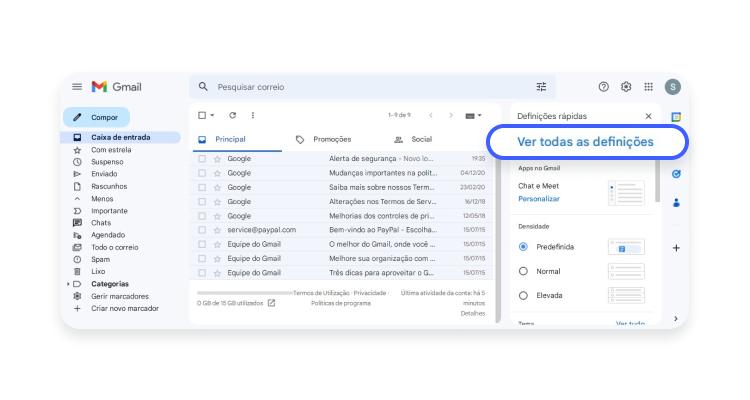This screenshot has height=400, width=750.
Task: Choose Elevada density option
Action: click(523, 296)
